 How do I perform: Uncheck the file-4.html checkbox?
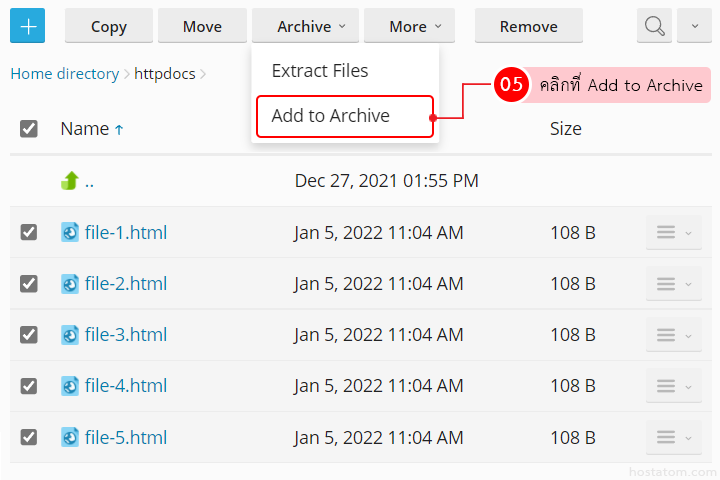(29, 386)
